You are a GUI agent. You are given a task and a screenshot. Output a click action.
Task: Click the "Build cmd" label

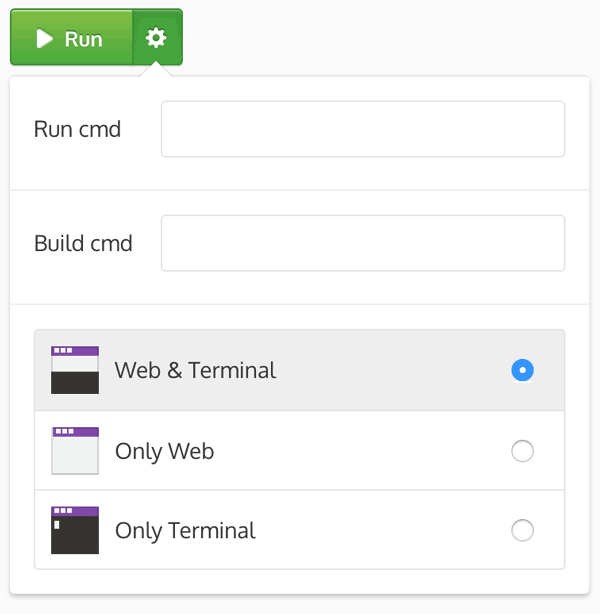(x=83, y=243)
